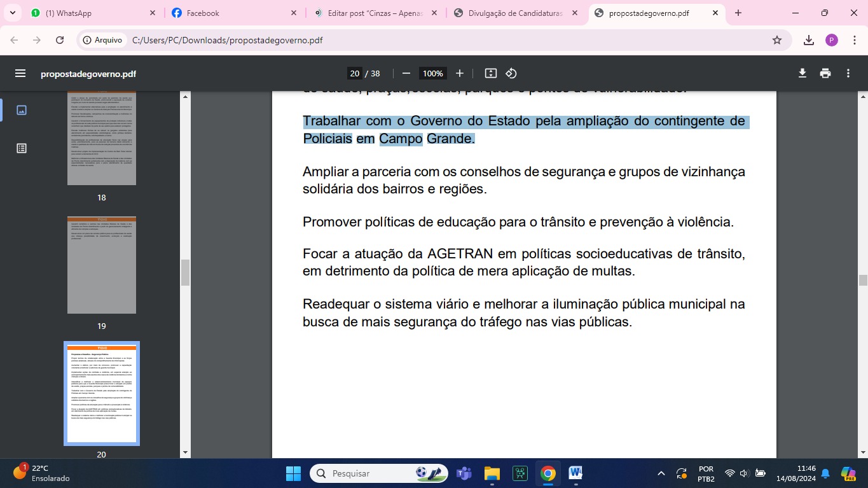
Task: Click the page number input field
Action: [355, 73]
